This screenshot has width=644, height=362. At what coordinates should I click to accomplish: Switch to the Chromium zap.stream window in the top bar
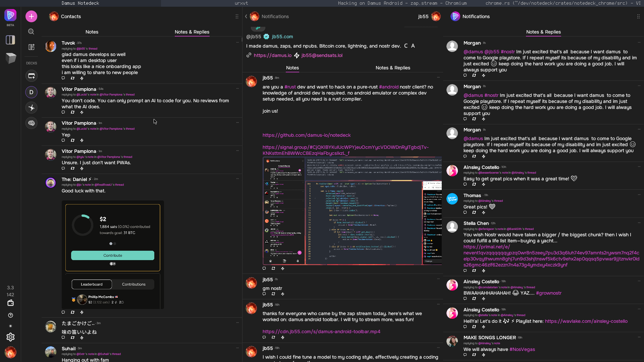(402, 3)
